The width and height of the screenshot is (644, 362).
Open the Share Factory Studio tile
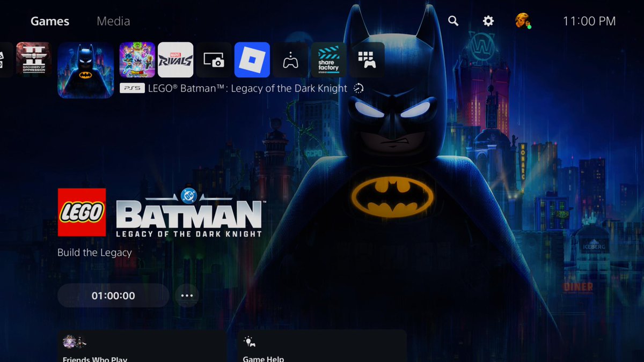[328, 60]
